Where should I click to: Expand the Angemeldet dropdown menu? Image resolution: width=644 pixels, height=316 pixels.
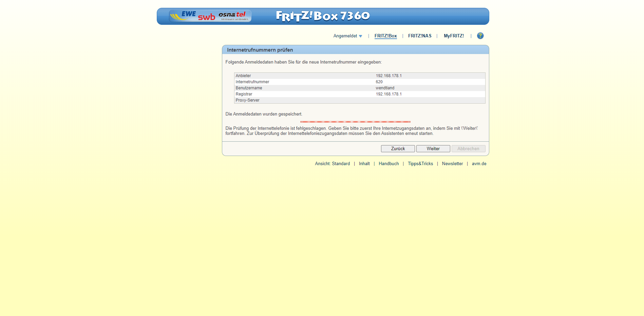[348, 36]
